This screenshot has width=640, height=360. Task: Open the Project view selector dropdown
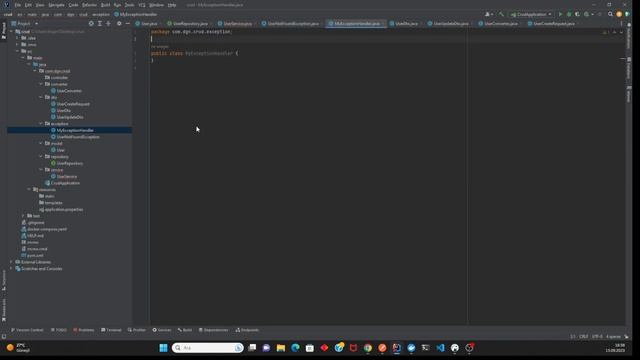(25, 24)
